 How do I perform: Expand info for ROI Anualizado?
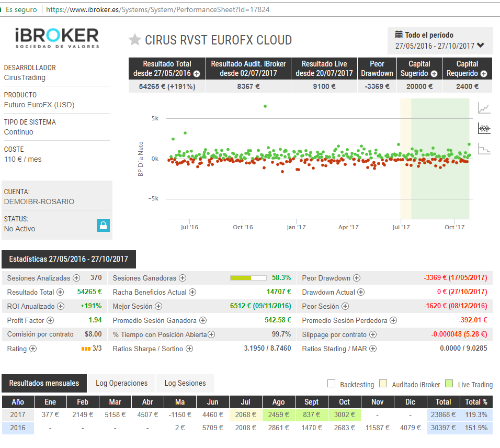coord(61,306)
